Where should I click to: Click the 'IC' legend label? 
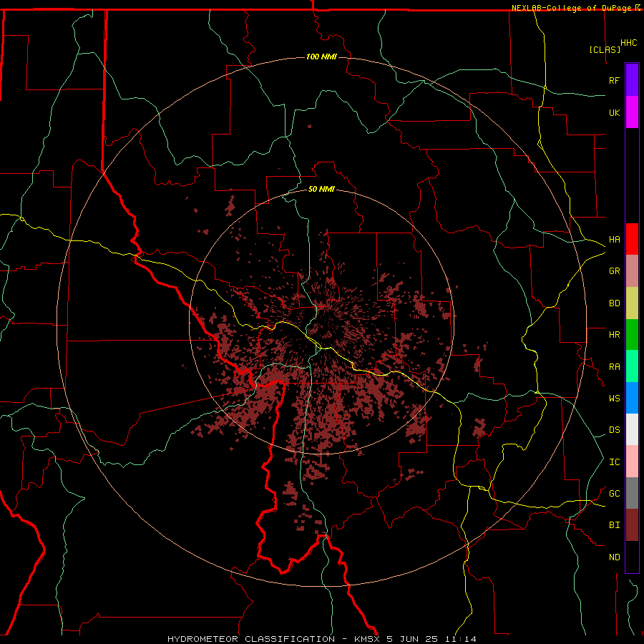(614, 462)
